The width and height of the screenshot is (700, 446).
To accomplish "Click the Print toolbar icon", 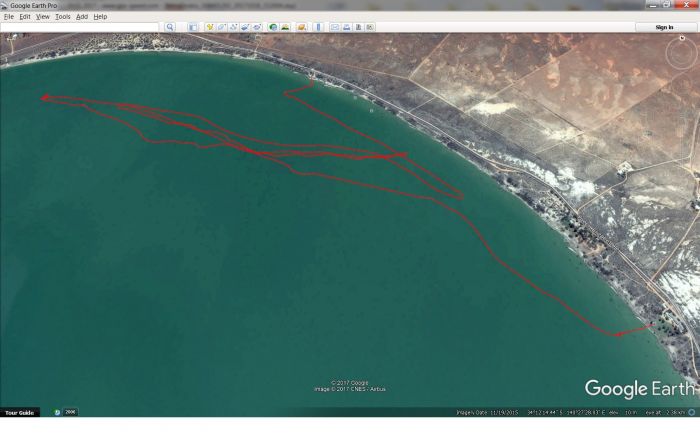I will (347, 27).
